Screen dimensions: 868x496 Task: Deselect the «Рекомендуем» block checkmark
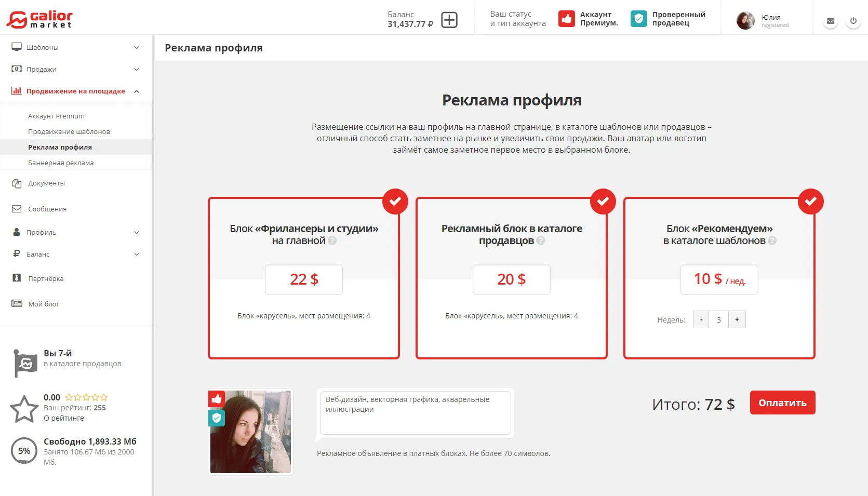[x=810, y=202]
